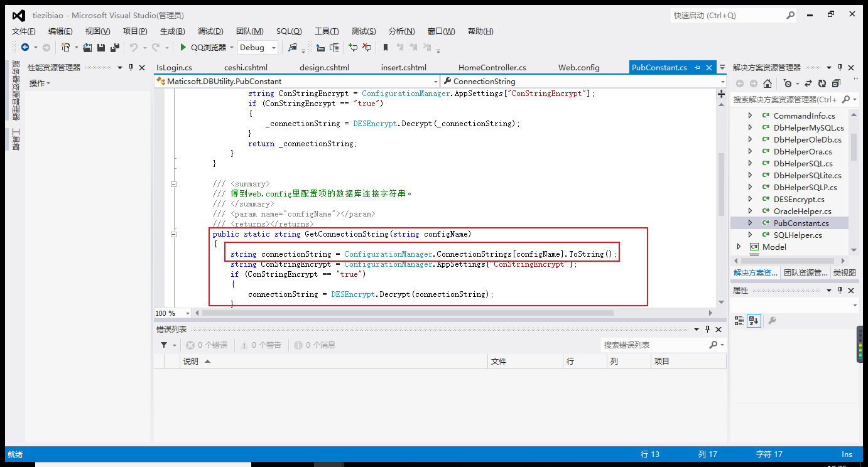Viewport: 868px width, 467px height.
Task: Sort error list by 文件 column
Action: point(526,361)
